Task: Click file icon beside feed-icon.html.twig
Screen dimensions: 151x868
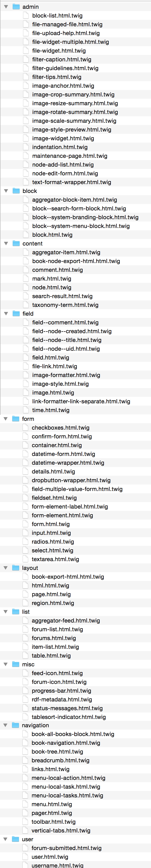Action: [26, 673]
